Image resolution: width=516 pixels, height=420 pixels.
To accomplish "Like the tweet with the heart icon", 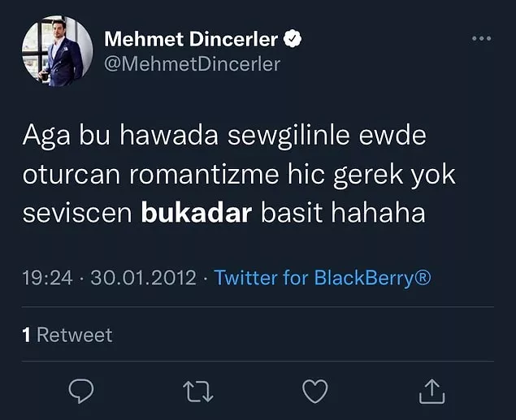I will (x=315, y=392).
